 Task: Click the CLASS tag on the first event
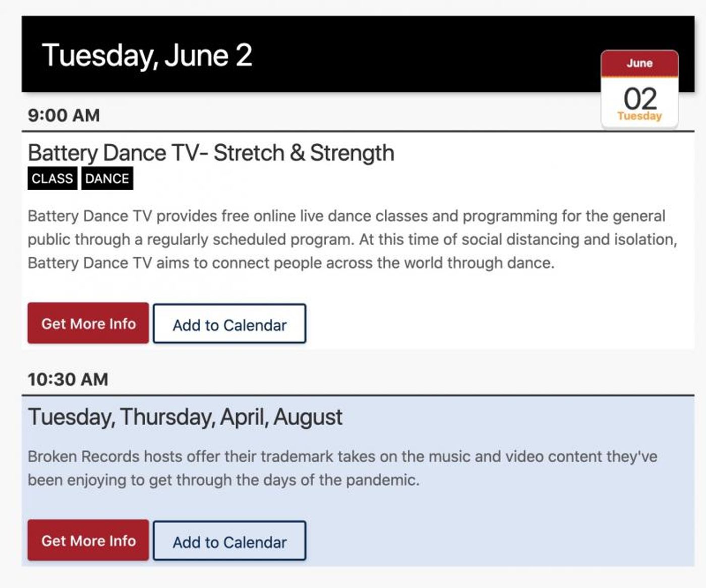pyautogui.click(x=52, y=179)
